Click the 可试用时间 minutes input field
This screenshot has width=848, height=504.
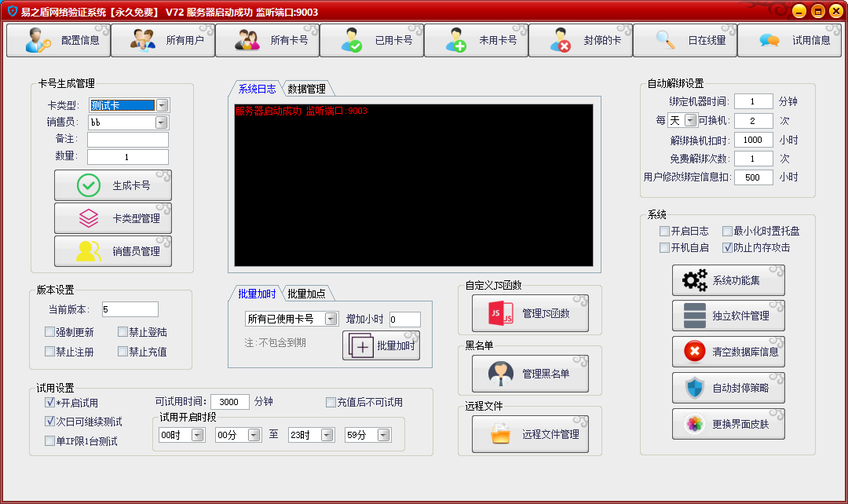229,402
